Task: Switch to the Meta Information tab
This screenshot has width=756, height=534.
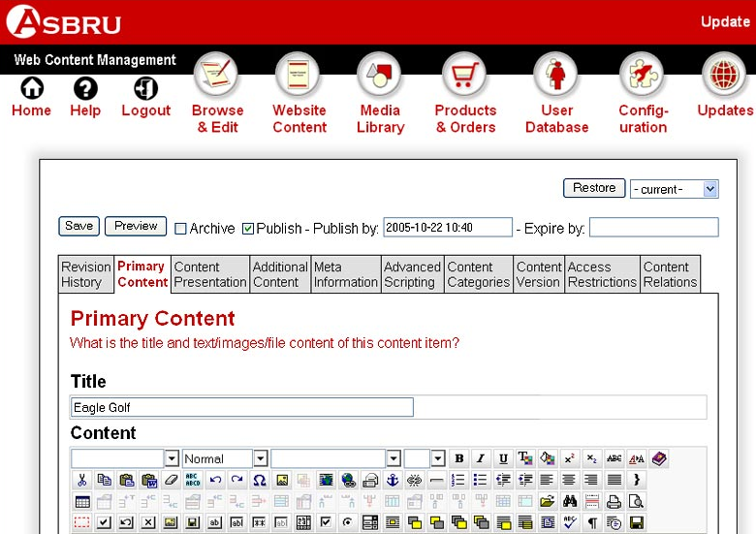Action: (x=345, y=274)
